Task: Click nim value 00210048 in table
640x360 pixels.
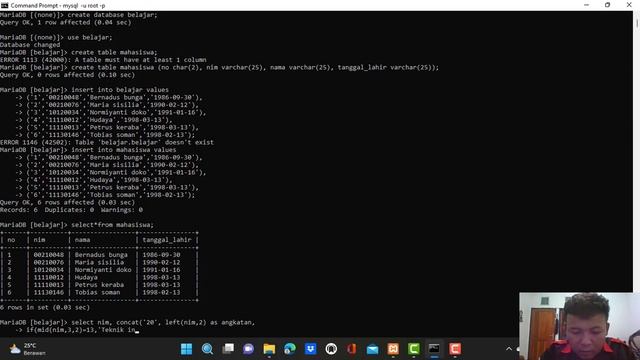Action: tap(49, 255)
